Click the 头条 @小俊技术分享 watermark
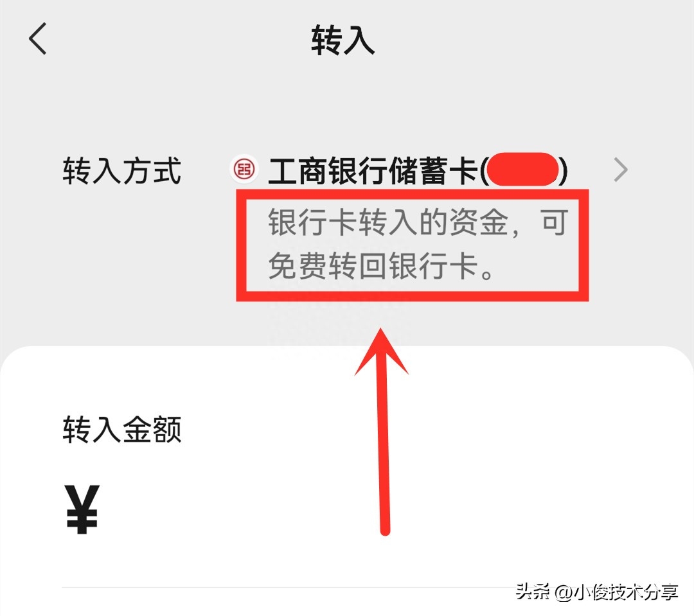The width and height of the screenshot is (694, 616). tap(596, 592)
